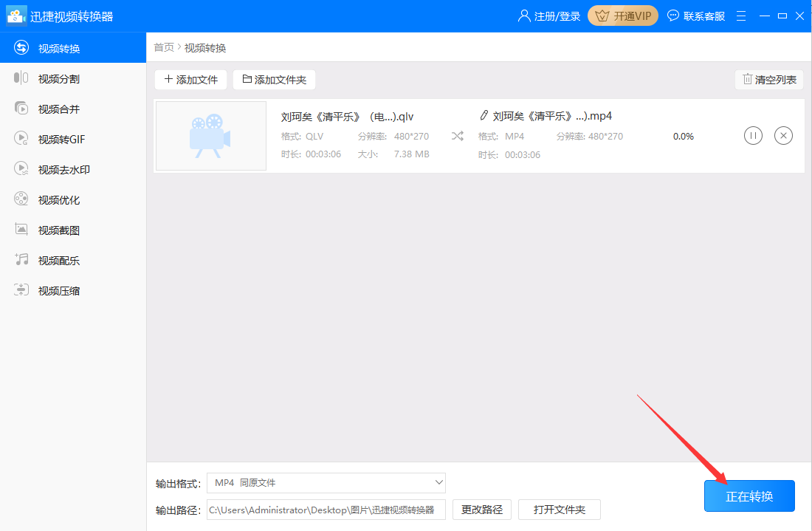
Task: Click the 正在转换 button
Action: coord(749,496)
